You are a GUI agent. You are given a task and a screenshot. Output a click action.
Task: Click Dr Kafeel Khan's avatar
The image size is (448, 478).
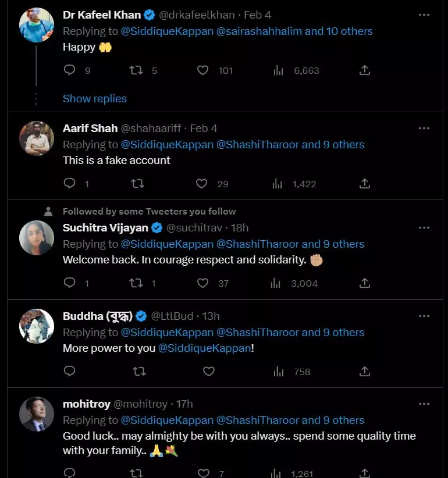tap(37, 25)
